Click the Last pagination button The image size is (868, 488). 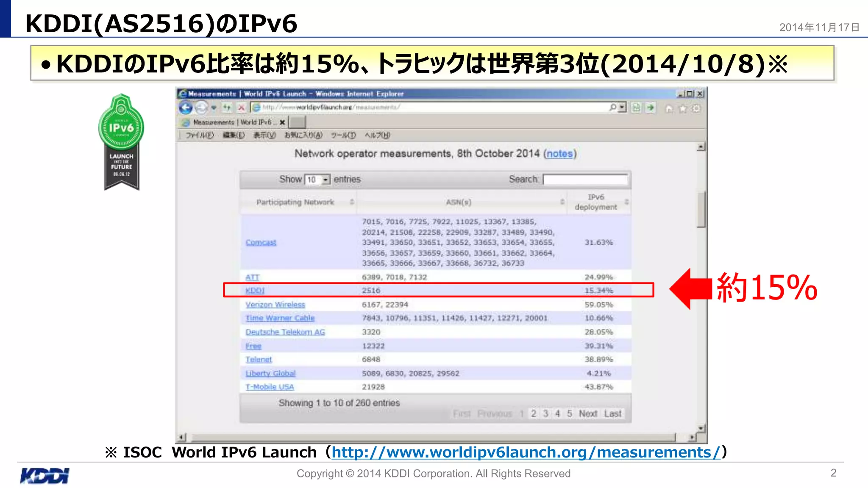coord(613,413)
